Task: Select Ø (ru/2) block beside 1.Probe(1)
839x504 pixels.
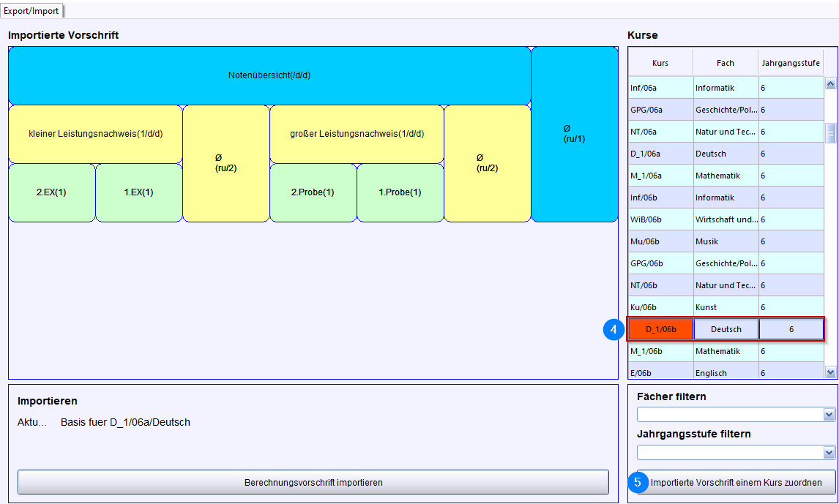Action: pyautogui.click(x=487, y=163)
